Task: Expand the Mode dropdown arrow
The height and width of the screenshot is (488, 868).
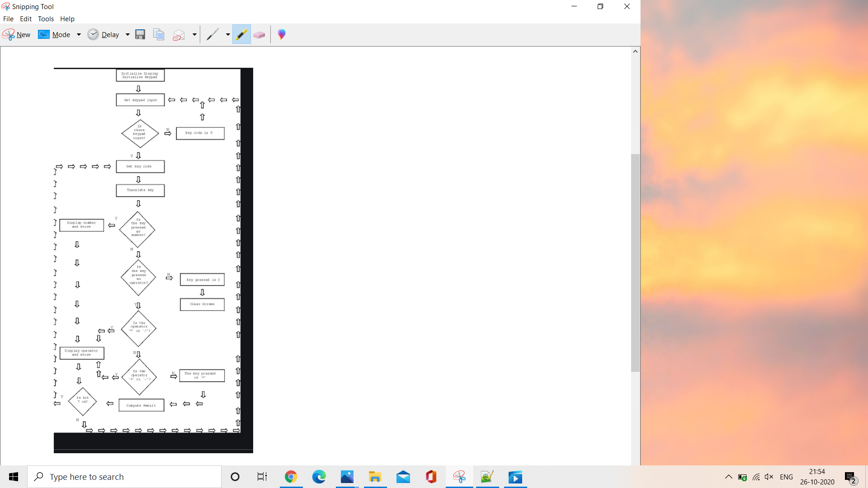Action: 79,35
